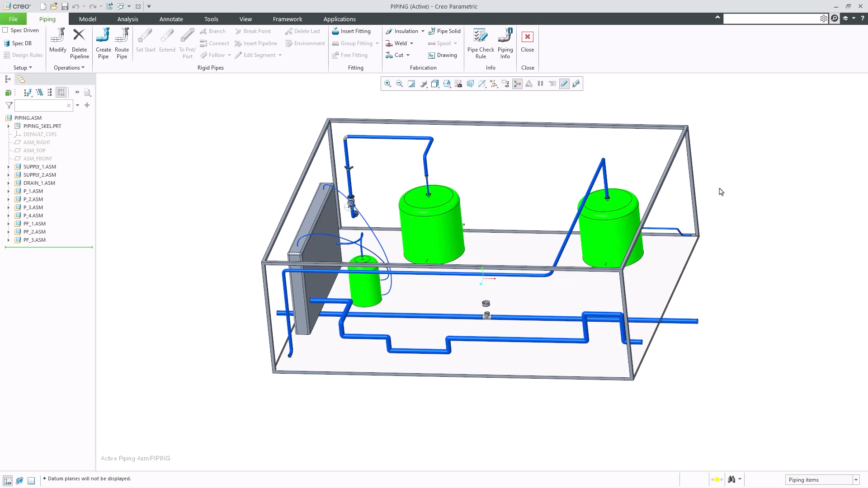Run the Pipe Check Rule tool
Image resolution: width=868 pixels, height=488 pixels.
(x=481, y=43)
